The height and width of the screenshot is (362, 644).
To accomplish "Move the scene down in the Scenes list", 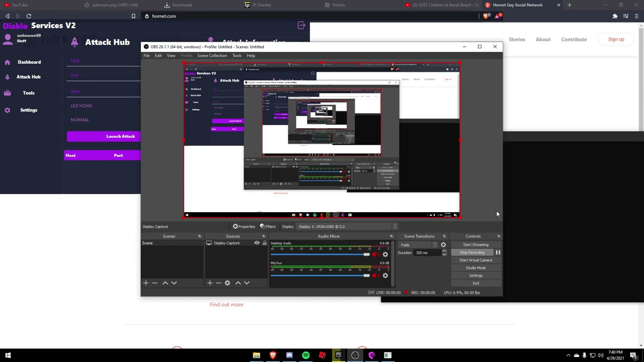I will tap(174, 283).
